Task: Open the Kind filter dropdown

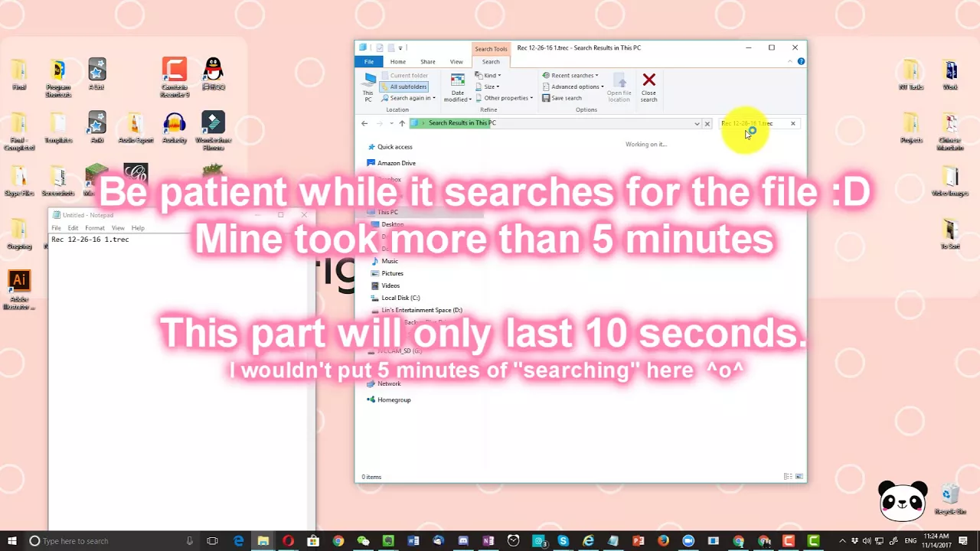Action: click(x=488, y=76)
